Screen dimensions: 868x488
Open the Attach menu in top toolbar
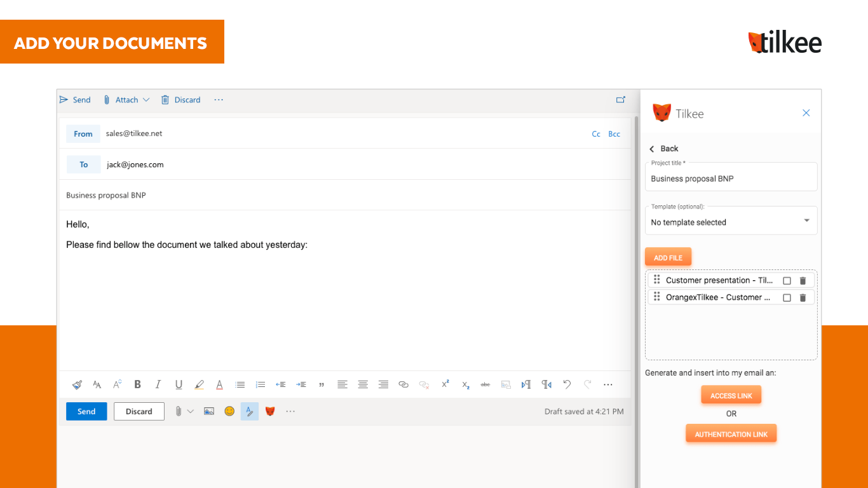[x=126, y=100]
